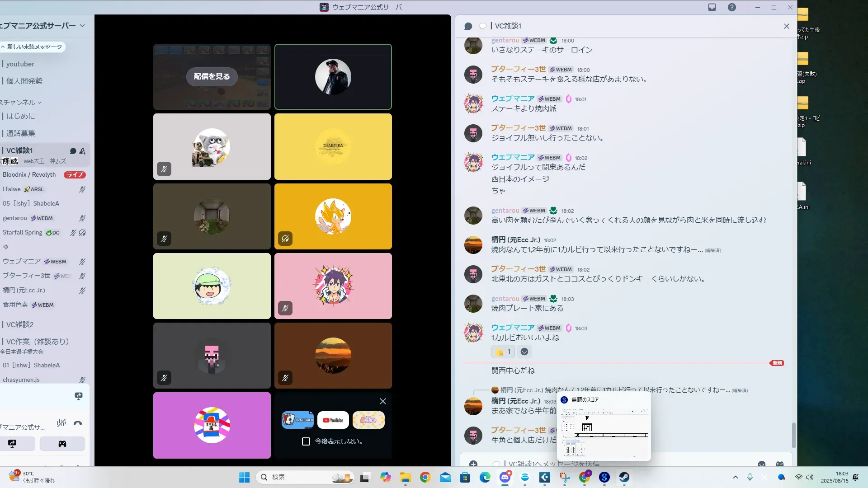This screenshot has width=868, height=488.
Task: Open the help question mark icon
Action: (x=732, y=7)
